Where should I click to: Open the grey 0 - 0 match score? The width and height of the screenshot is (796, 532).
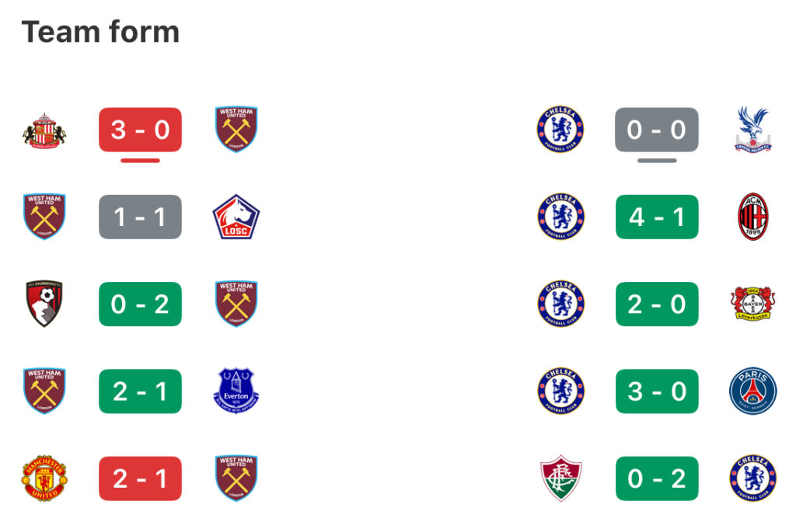657,130
